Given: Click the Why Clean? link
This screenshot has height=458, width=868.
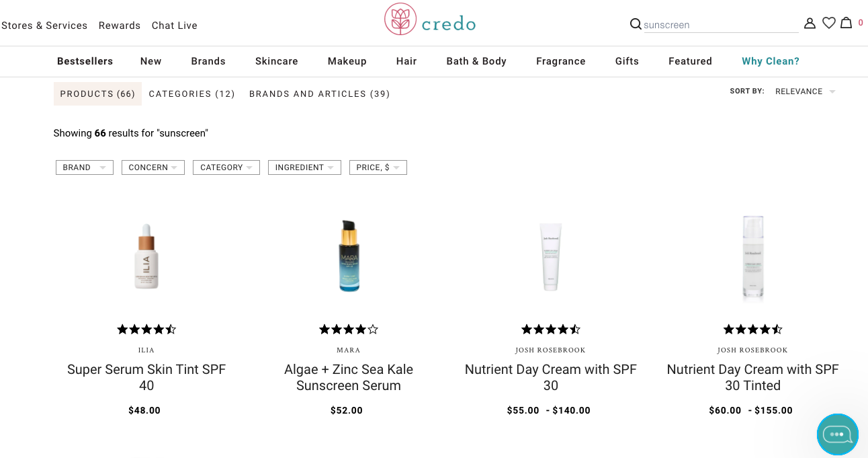Looking at the screenshot, I should point(770,61).
